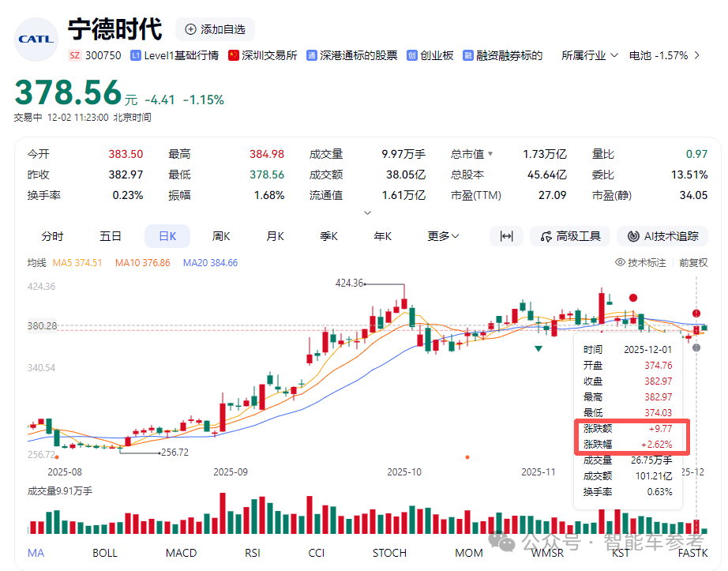
Task: Open the 电池 industry link
Action: pyautogui.click(x=640, y=55)
